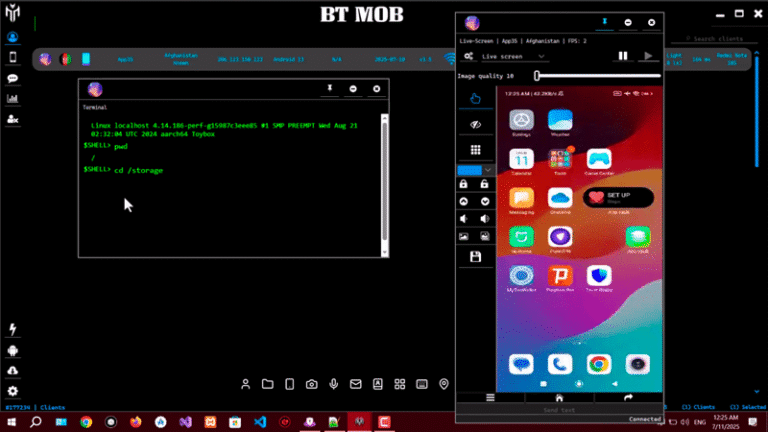The width and height of the screenshot is (768, 432).
Task: Open the grid icon in Live-Screen side panel
Action: click(x=475, y=149)
